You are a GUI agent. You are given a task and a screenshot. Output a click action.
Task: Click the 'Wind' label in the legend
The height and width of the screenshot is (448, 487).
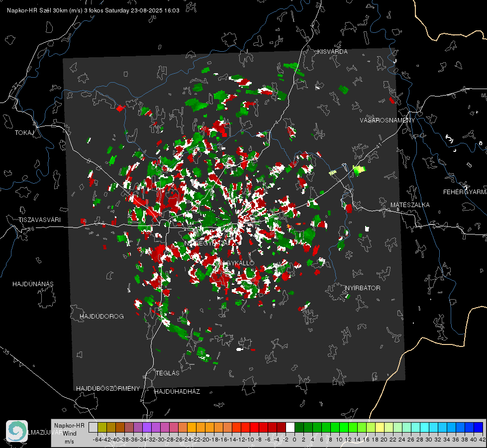point(70,434)
